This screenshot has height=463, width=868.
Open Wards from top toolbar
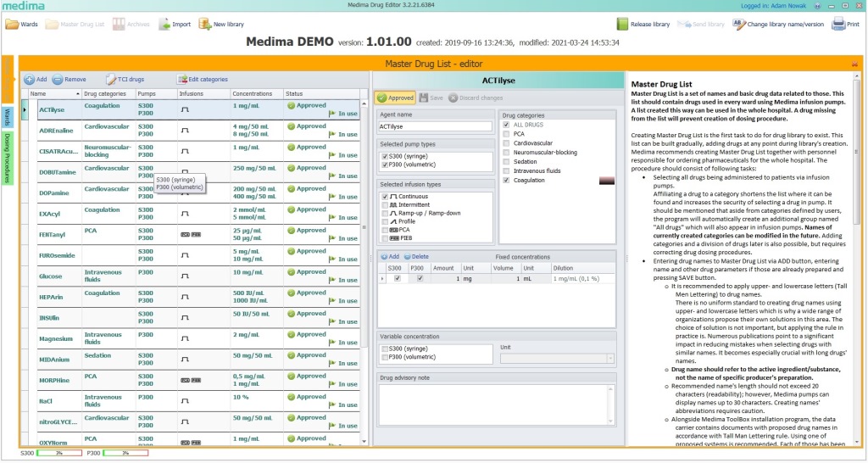pos(21,25)
